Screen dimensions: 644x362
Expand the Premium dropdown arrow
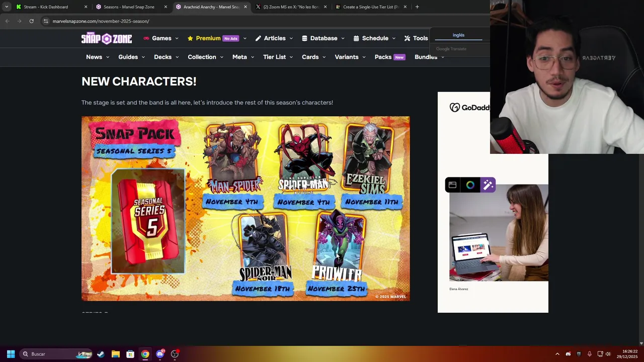tap(245, 38)
